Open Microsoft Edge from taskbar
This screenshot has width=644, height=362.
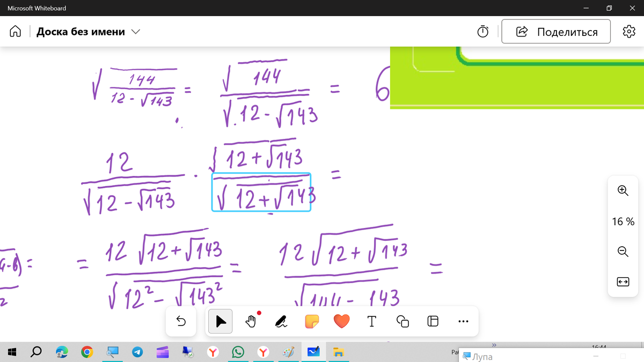(x=62, y=352)
